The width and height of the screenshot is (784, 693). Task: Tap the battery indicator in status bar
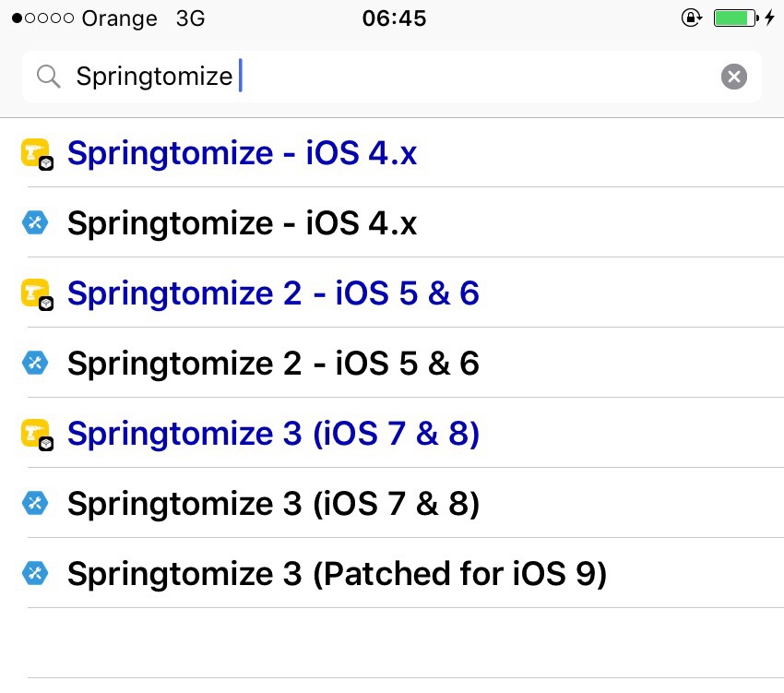[x=735, y=18]
